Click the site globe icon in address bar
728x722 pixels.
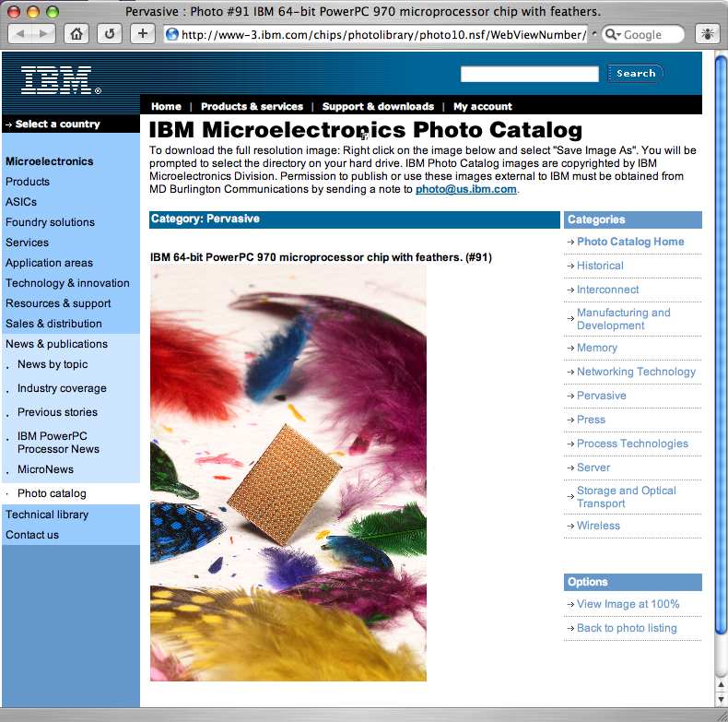point(172,34)
